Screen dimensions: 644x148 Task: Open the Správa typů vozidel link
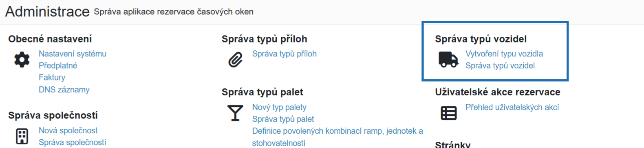coord(500,65)
